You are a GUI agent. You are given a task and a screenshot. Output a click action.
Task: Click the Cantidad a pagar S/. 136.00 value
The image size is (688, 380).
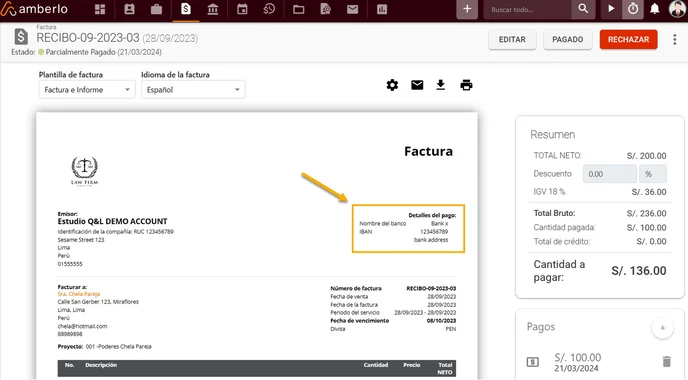tap(638, 271)
